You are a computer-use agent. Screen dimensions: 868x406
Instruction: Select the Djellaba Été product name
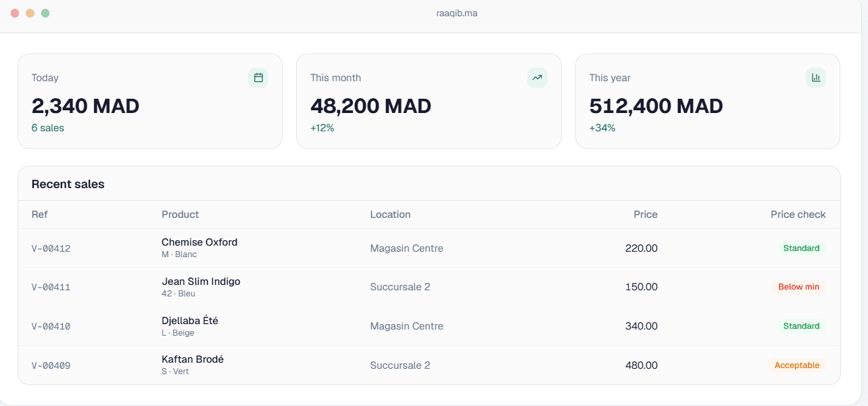tap(190, 320)
